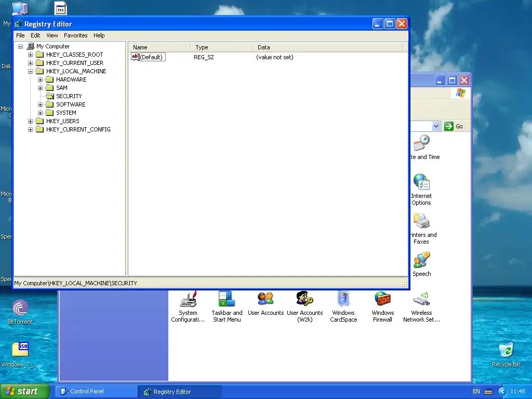The image size is (532, 399).
Task: Collapse the My Computer tree node
Action: coord(21,46)
